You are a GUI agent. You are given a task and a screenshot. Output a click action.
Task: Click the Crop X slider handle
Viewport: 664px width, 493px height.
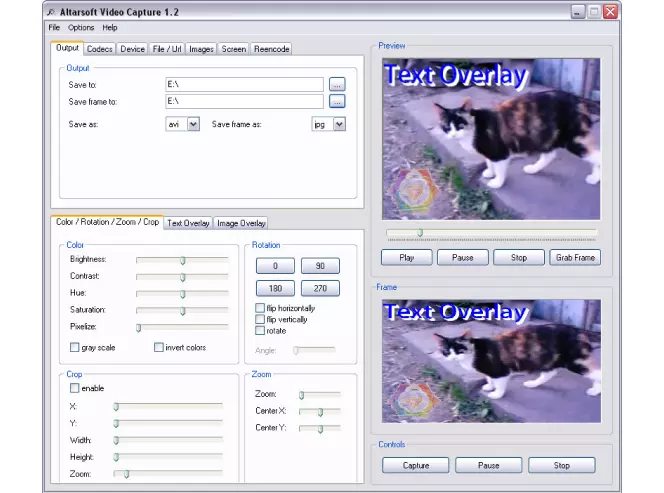click(x=116, y=407)
